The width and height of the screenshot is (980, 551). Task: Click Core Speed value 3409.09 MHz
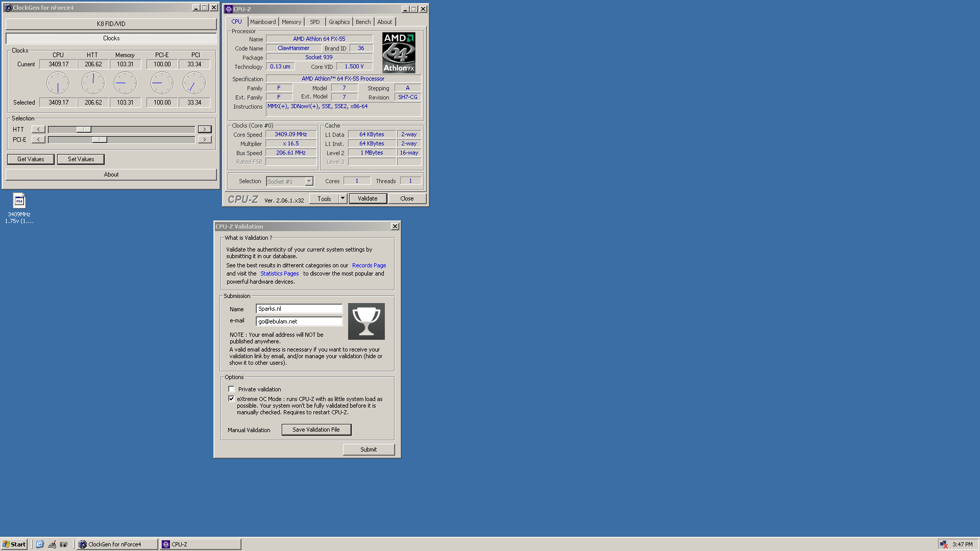tap(291, 135)
